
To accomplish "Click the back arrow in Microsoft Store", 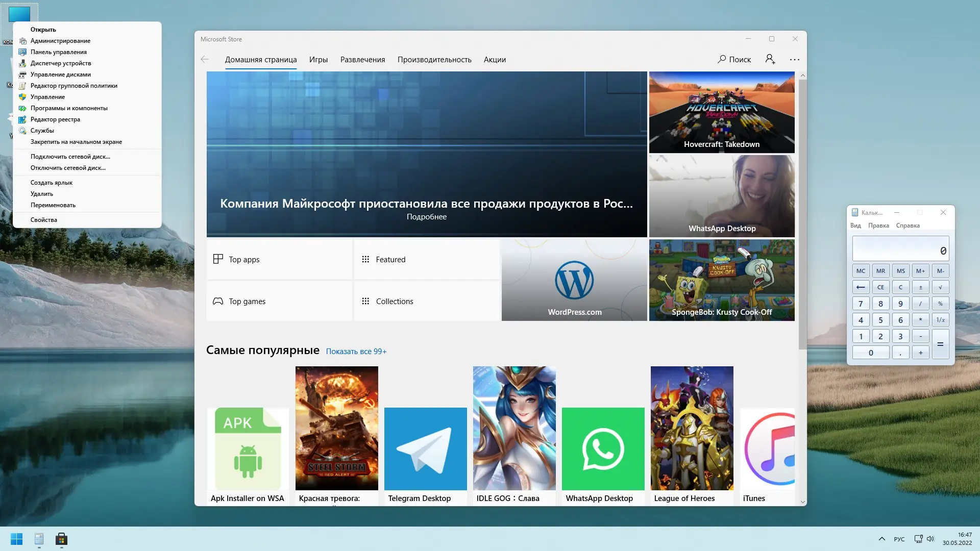I will coord(205,60).
